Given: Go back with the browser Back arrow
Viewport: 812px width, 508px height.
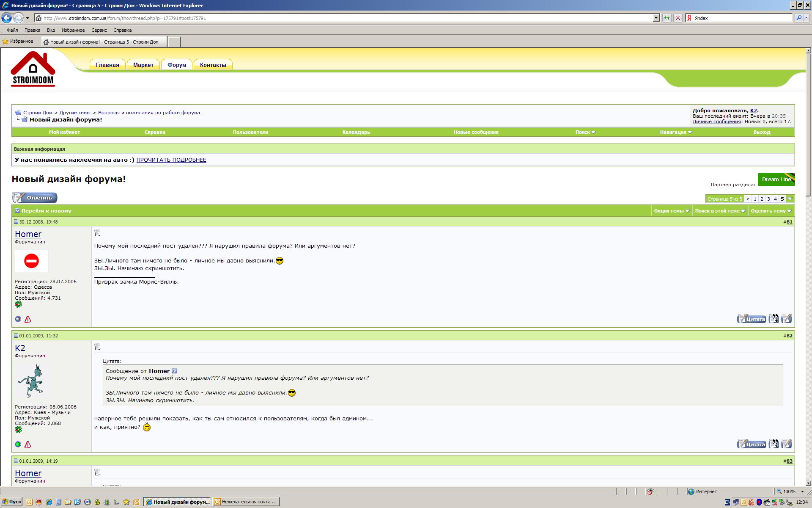Looking at the screenshot, I should [6, 18].
